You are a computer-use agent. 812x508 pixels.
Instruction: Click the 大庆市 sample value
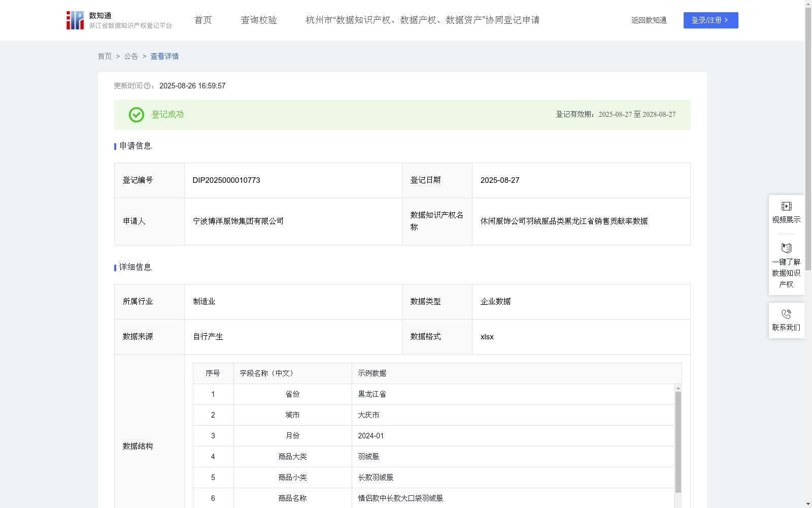(368, 415)
